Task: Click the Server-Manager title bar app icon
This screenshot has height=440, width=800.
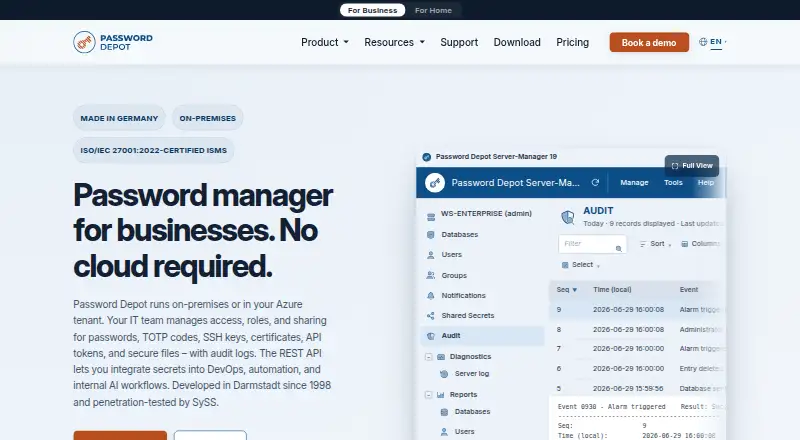Action: click(427, 157)
